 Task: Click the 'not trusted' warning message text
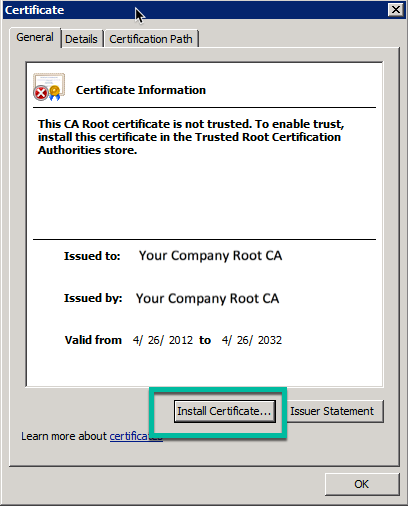click(x=191, y=137)
